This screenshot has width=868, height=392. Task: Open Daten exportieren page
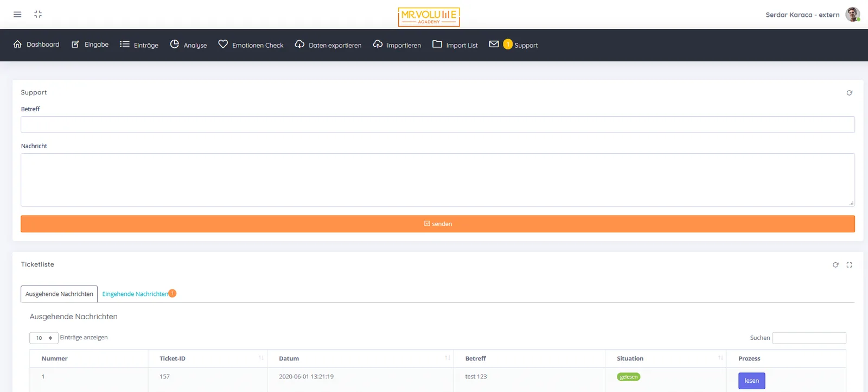coord(328,45)
